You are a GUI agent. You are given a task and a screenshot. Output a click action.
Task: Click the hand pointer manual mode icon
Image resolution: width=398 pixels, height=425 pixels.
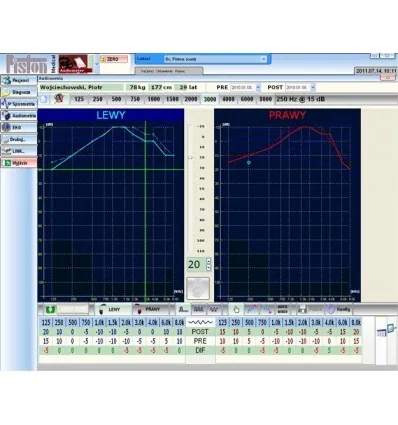click(236, 310)
